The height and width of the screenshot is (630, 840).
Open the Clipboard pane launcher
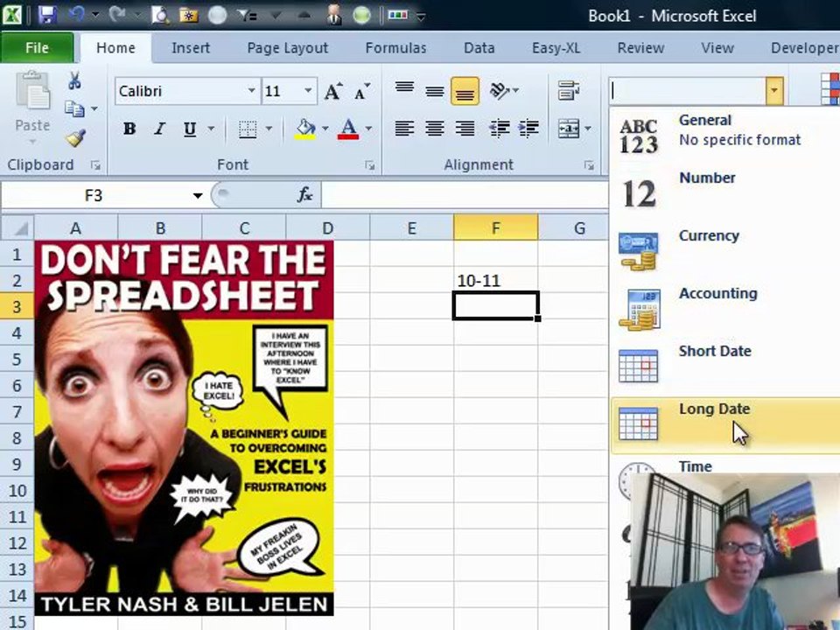click(x=95, y=165)
